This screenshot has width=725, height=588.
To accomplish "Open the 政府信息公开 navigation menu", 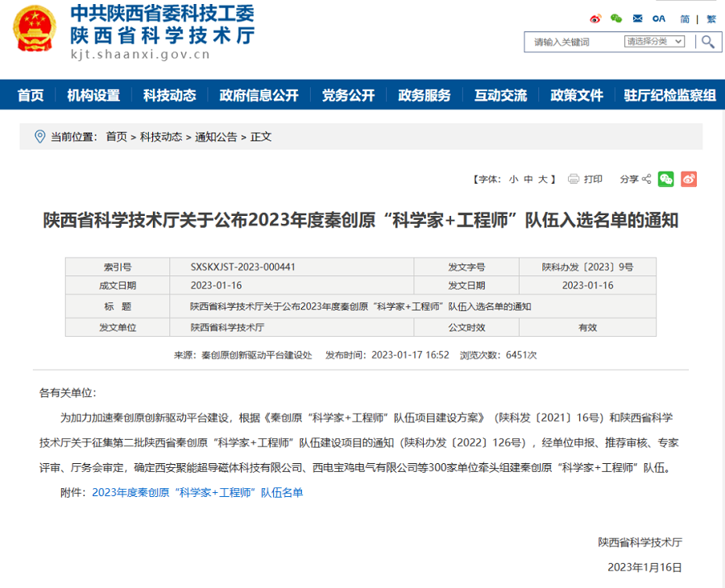I will click(x=259, y=95).
